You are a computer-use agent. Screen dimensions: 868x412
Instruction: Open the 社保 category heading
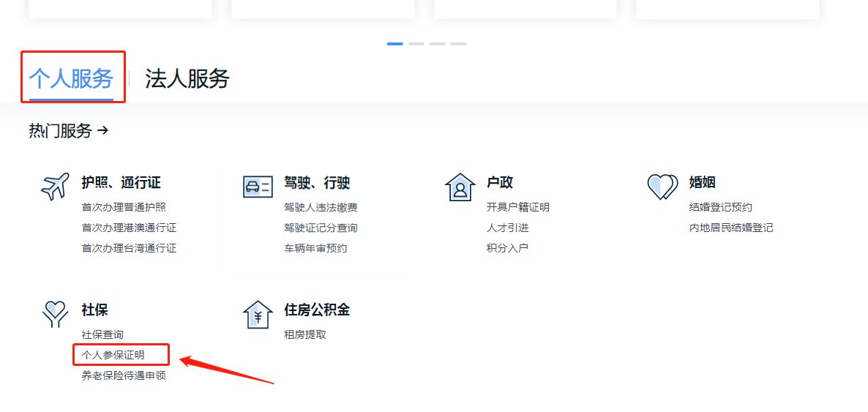click(x=94, y=310)
